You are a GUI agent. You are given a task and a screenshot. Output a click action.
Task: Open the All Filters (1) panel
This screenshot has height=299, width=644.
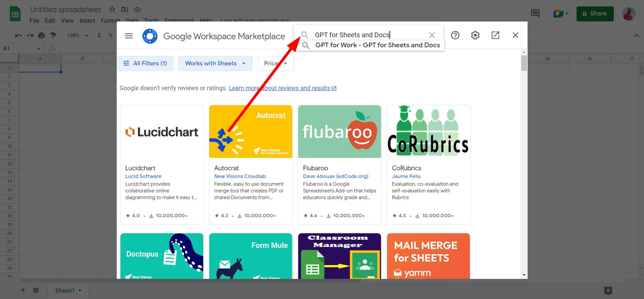click(145, 63)
